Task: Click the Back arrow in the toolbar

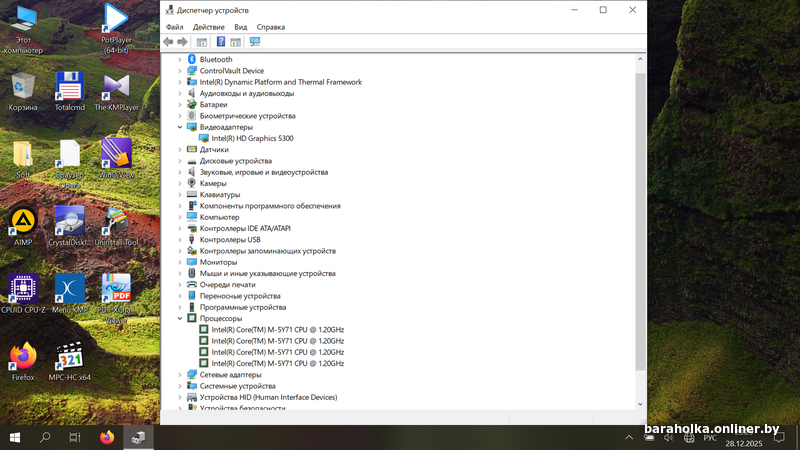Action: pyautogui.click(x=168, y=42)
